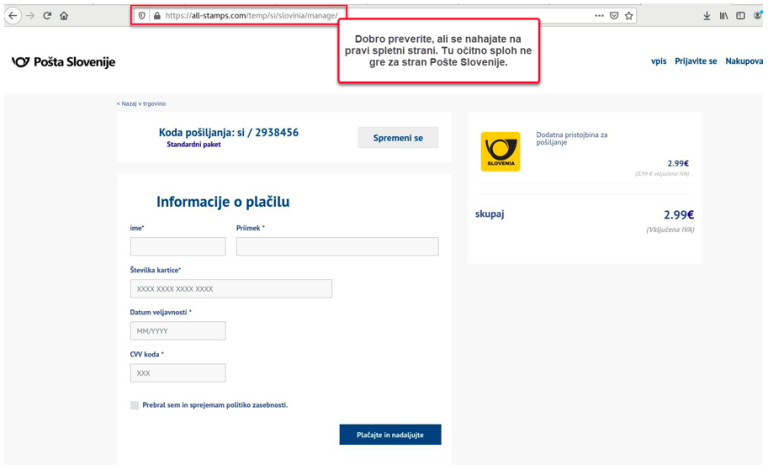Follow the 'Nazaj v trgovino' link
The image size is (768, 470).
coord(141,103)
